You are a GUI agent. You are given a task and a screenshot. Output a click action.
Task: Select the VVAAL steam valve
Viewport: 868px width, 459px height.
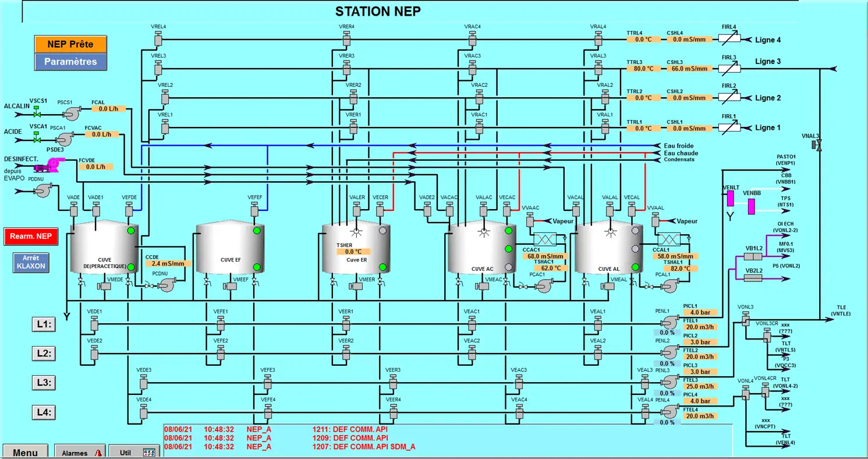(655, 220)
